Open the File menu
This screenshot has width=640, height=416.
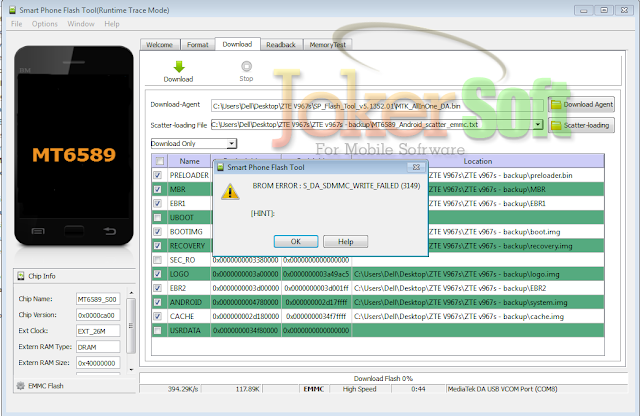[x=16, y=24]
